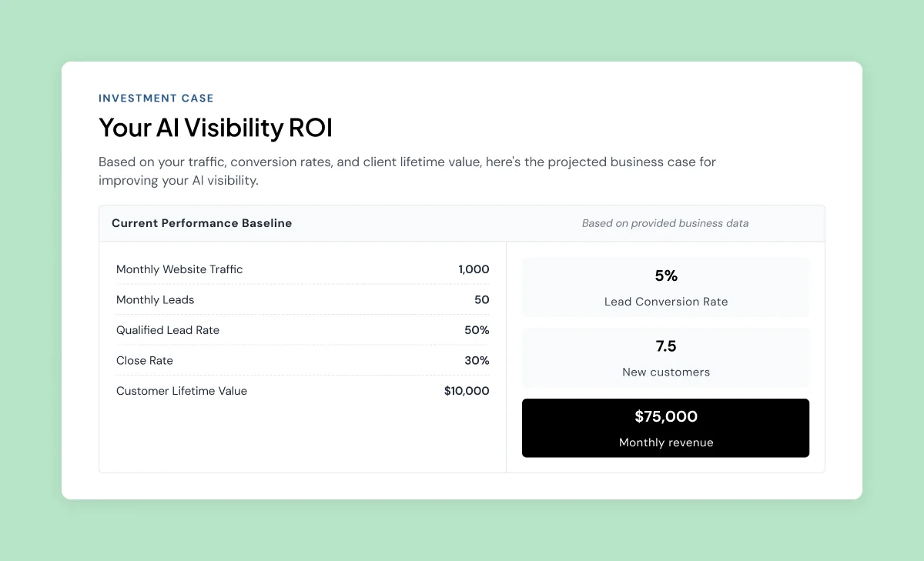Screen dimensions: 924x561
Task: Click the 1,000 monthly traffic value
Action: tap(474, 269)
